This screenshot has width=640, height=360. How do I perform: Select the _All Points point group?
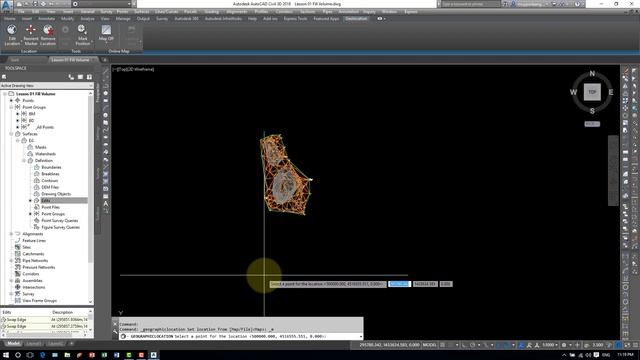tap(44, 127)
